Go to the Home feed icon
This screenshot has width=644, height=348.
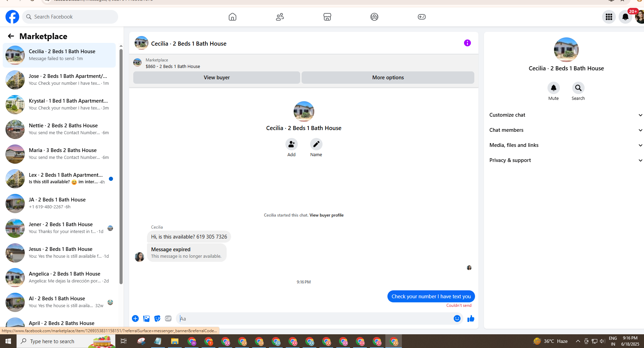coord(233,17)
